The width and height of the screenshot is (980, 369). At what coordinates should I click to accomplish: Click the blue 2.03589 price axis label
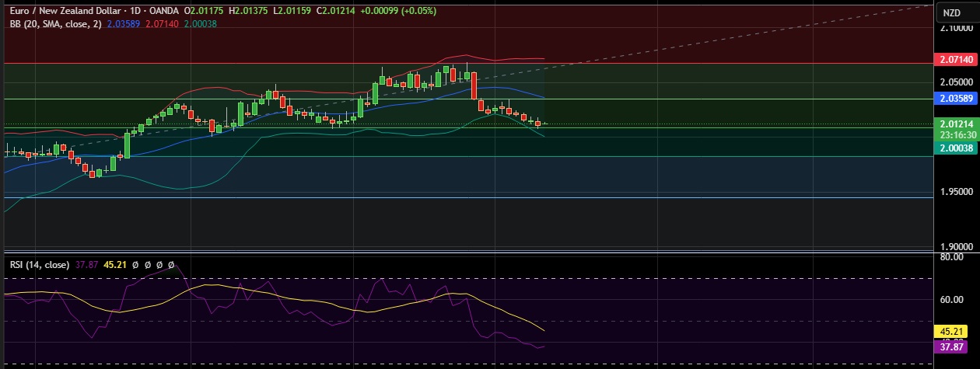954,99
